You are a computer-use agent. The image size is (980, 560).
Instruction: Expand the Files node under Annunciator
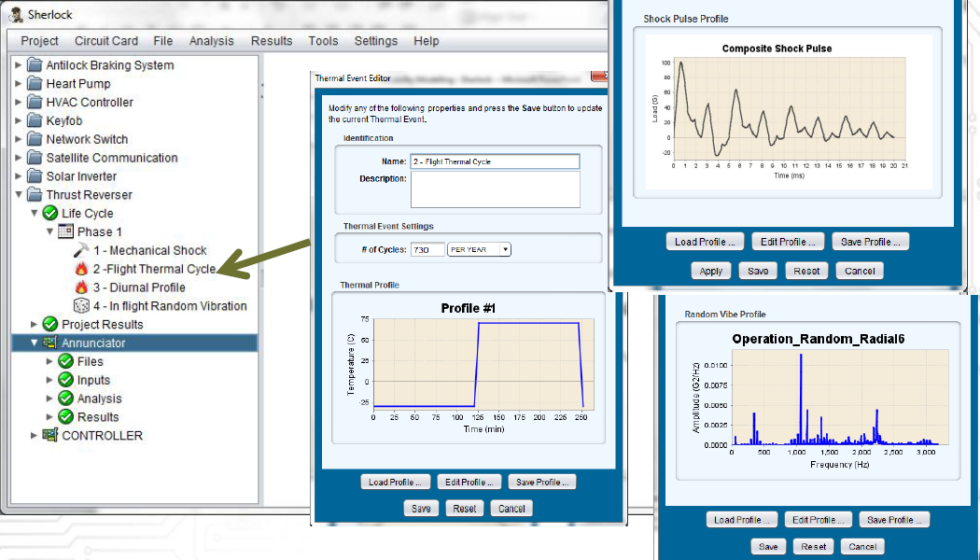49,361
